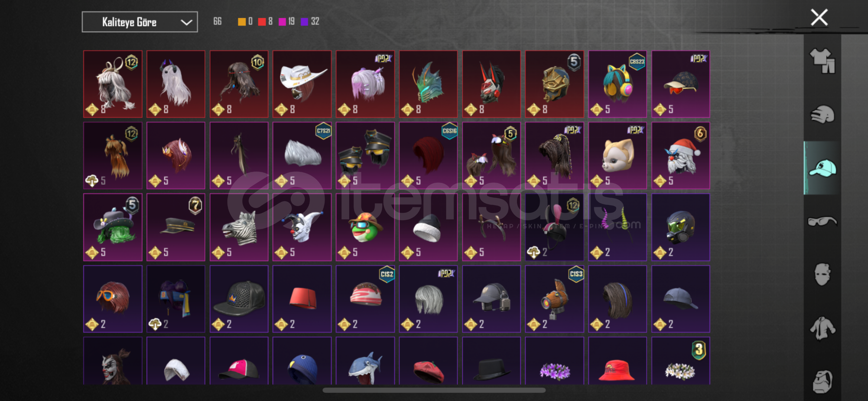Select the face mask category icon
The width and height of the screenshot is (868, 401).
pyautogui.click(x=822, y=274)
